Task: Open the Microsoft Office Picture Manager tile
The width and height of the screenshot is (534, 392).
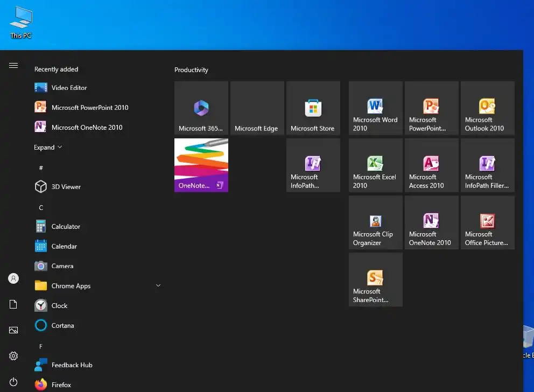Action: (488, 222)
